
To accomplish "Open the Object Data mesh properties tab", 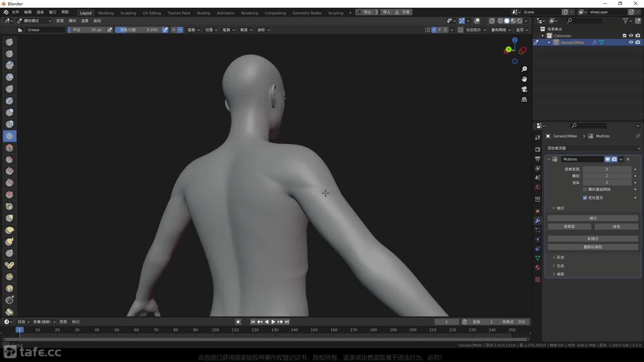I will (x=538, y=258).
